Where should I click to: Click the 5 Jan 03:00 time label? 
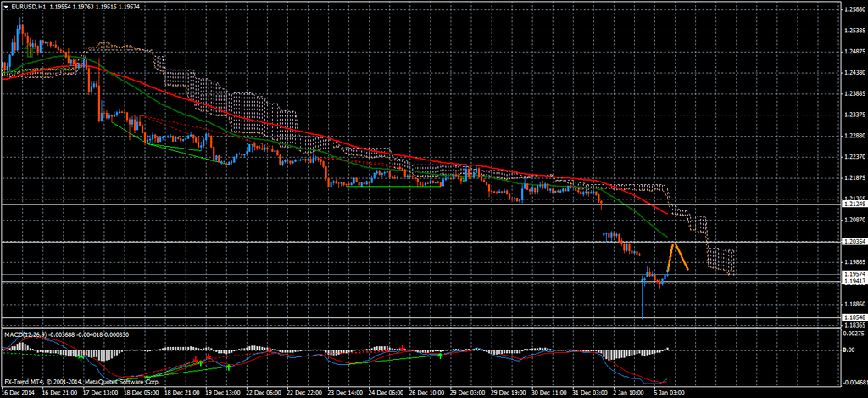click(x=669, y=393)
